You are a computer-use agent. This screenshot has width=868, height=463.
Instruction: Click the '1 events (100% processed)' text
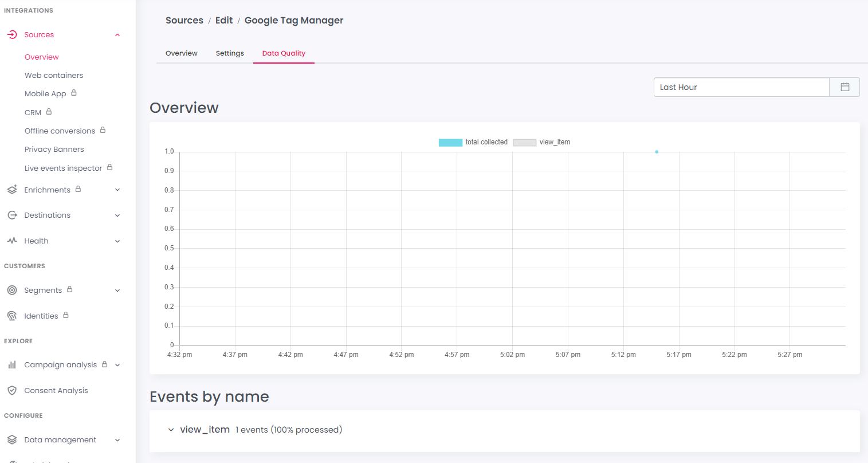click(289, 430)
